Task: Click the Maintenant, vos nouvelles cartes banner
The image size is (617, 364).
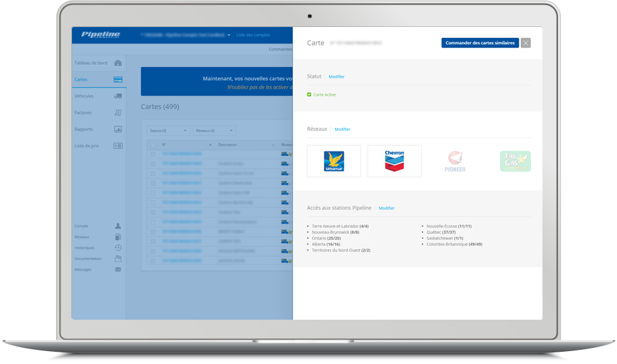Action: [x=217, y=82]
